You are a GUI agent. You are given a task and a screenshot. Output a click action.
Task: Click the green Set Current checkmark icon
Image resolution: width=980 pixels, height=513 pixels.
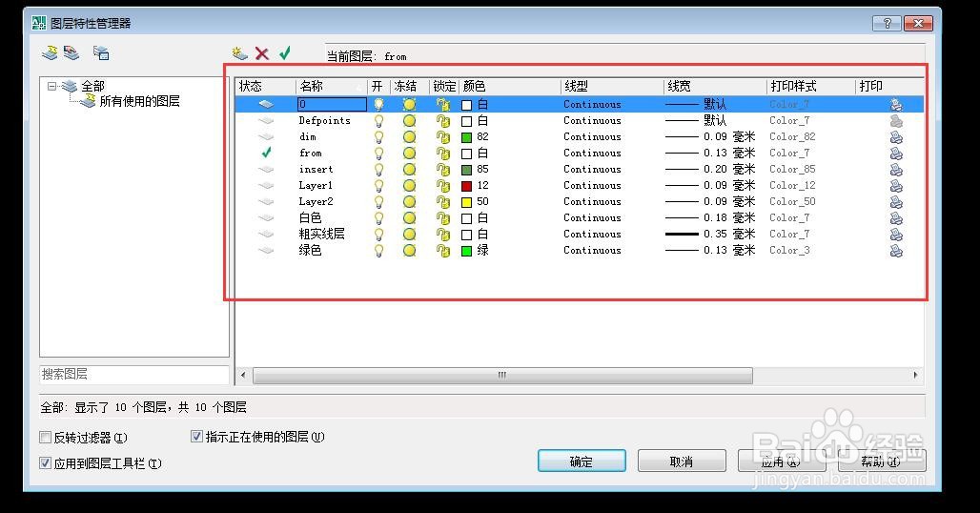click(x=285, y=53)
